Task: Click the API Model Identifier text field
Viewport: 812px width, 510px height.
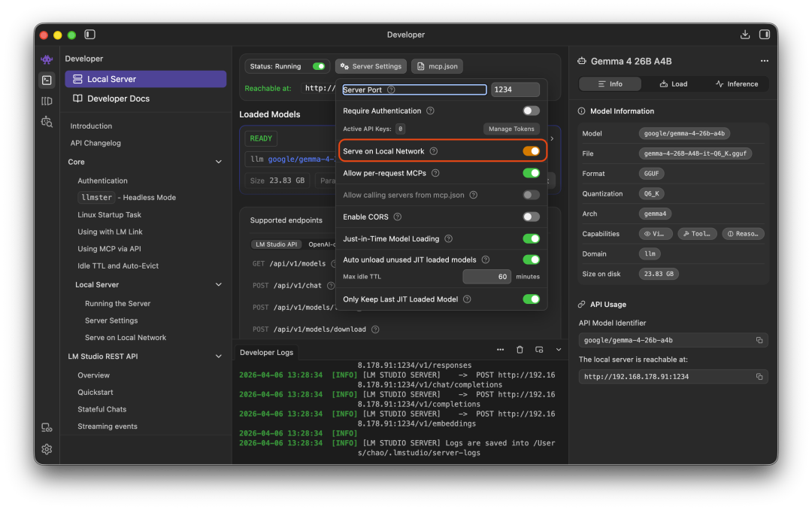Action: point(673,341)
